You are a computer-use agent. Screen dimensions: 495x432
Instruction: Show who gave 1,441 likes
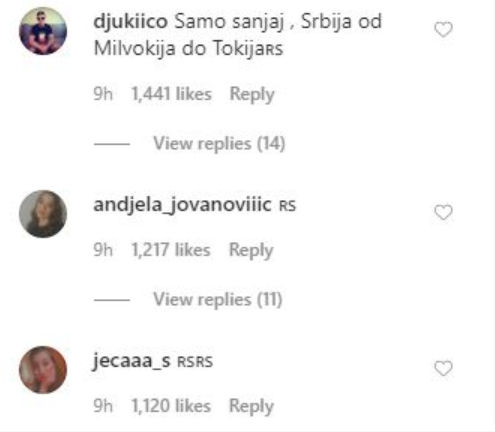171,94
